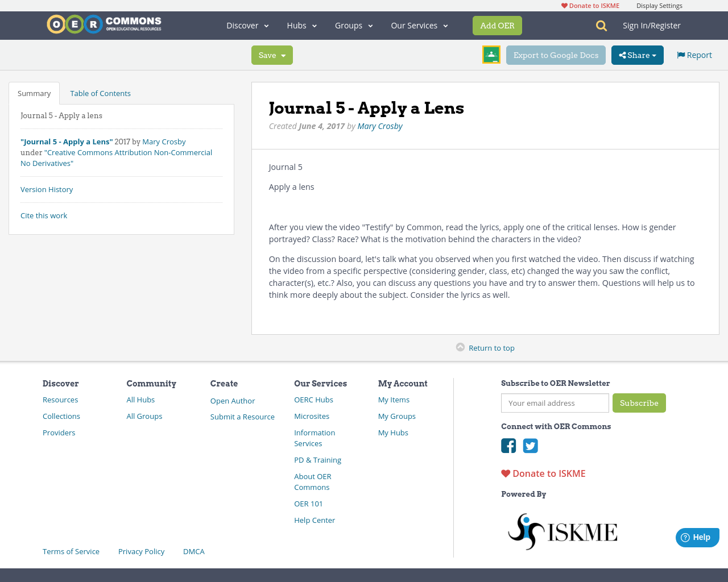Open the Version History link
728x582 pixels.
tap(47, 189)
